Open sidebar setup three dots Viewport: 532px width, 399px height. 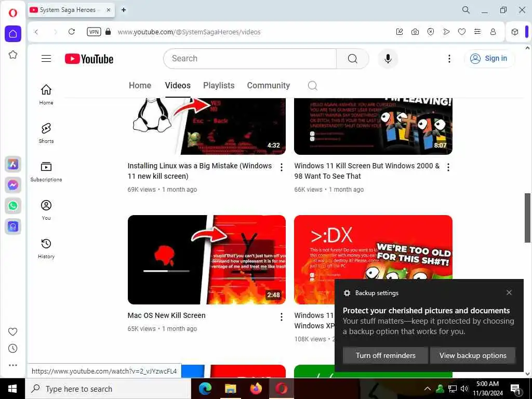click(x=13, y=365)
